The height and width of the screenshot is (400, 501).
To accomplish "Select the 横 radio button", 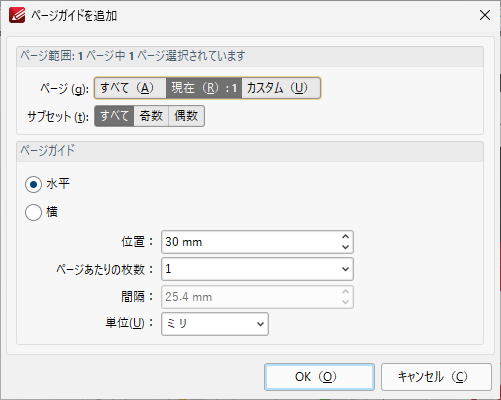I will (x=33, y=212).
